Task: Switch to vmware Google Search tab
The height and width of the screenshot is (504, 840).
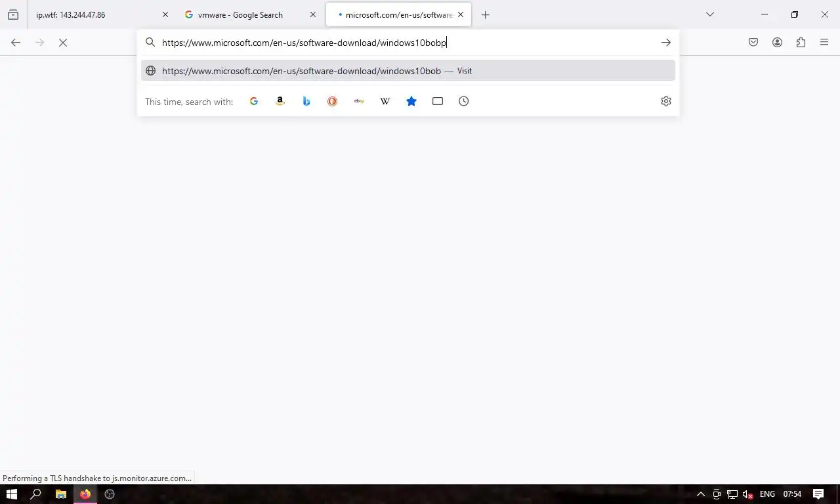Action: 249,14
